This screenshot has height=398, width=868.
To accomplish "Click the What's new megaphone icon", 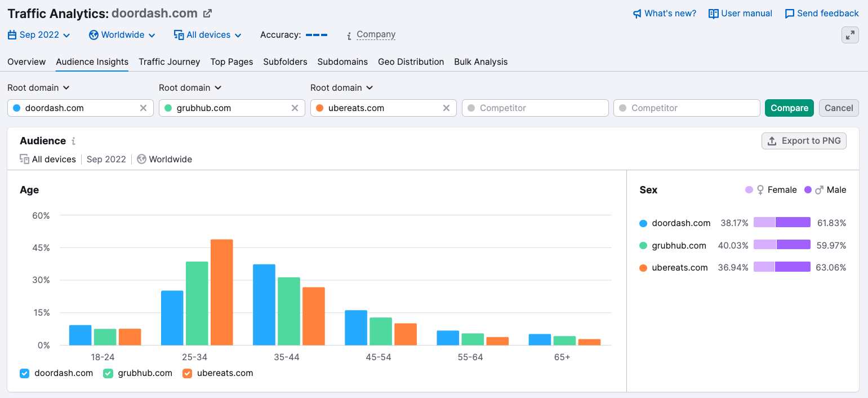I will (x=637, y=14).
